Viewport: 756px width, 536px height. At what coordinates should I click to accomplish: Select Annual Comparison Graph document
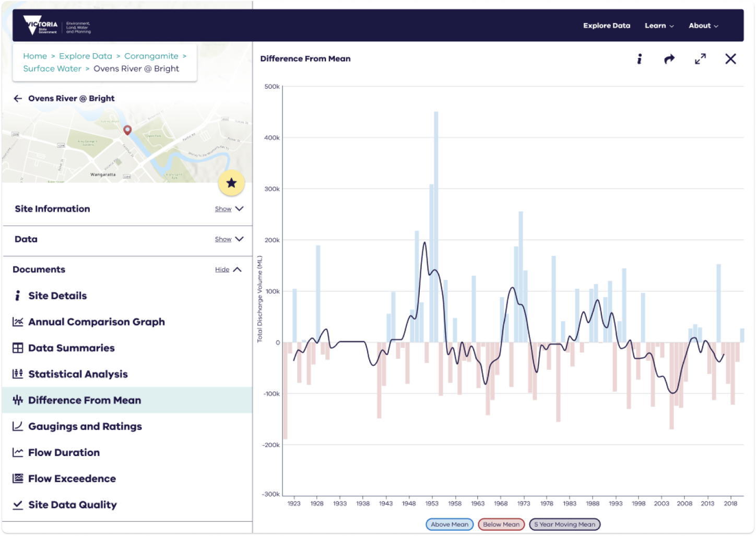[x=96, y=322]
